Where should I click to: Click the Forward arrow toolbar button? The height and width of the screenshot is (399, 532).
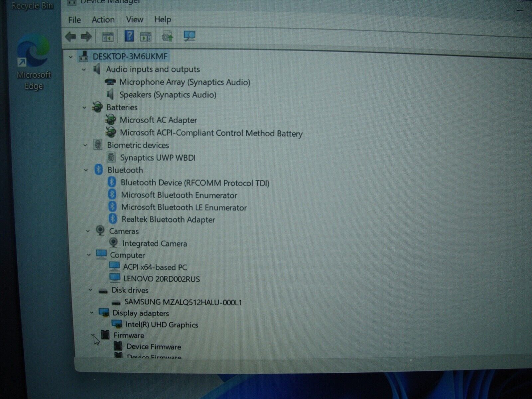(x=86, y=36)
